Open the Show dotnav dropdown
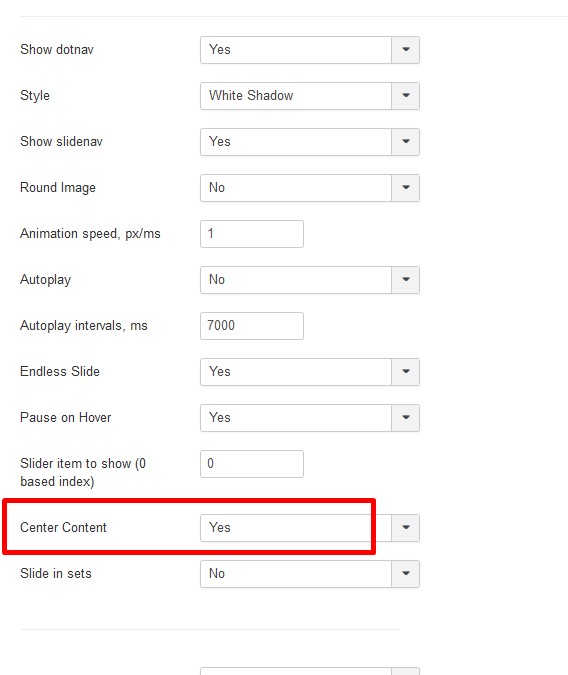Screen dimensions: 568x675 (x=310, y=50)
